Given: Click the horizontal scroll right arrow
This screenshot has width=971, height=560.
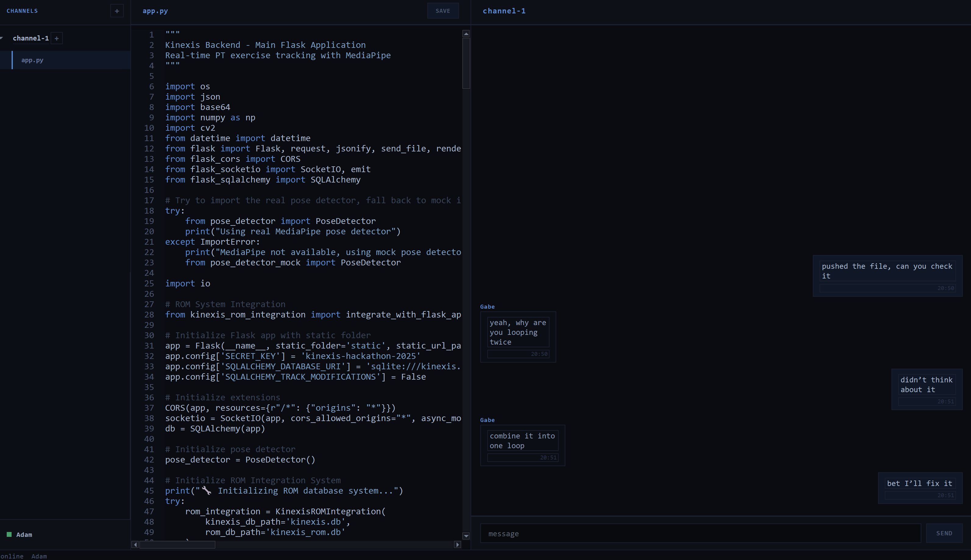Looking at the screenshot, I should tap(457, 544).
